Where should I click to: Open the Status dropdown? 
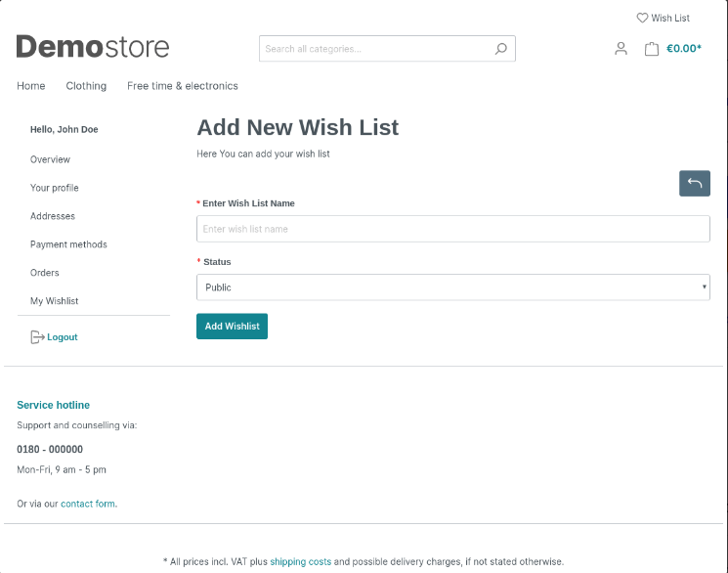tap(452, 287)
